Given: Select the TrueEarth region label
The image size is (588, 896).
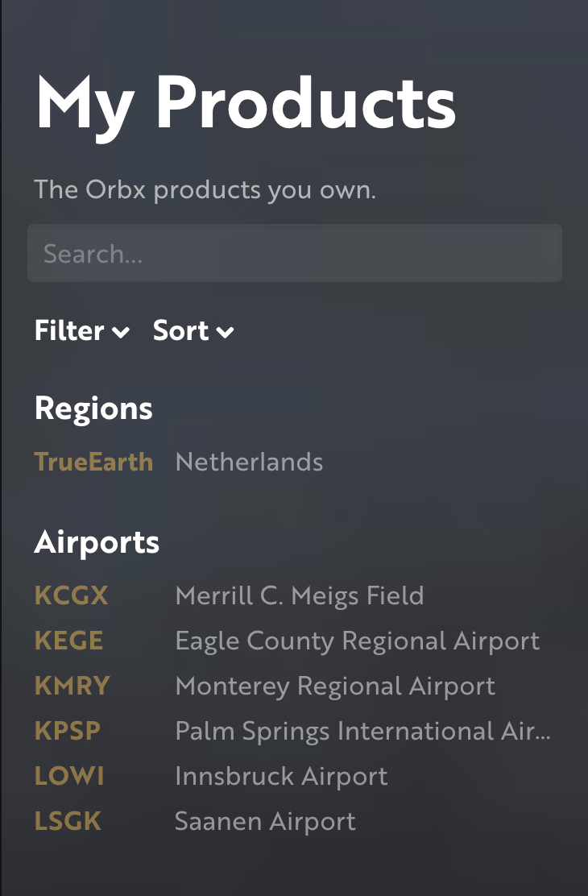Looking at the screenshot, I should point(93,463).
